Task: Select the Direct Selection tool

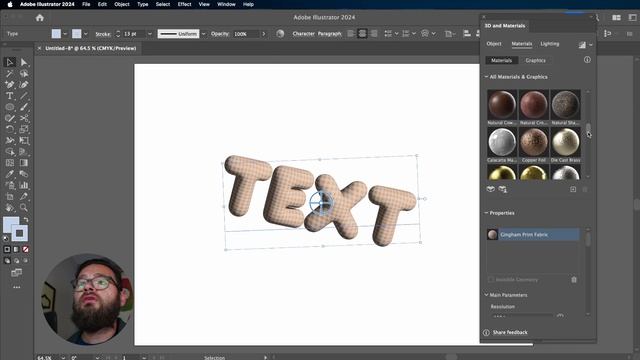Action: click(24, 62)
